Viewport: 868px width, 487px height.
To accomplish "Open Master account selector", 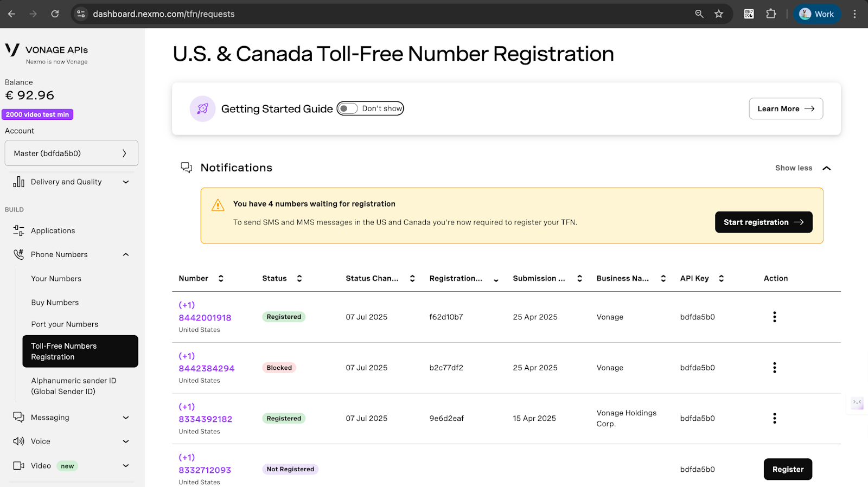I will pos(71,153).
